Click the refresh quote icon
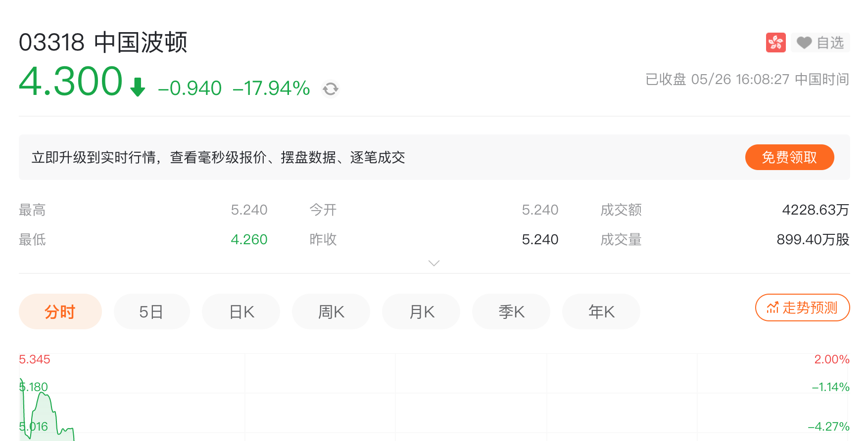868x441 pixels. click(331, 89)
